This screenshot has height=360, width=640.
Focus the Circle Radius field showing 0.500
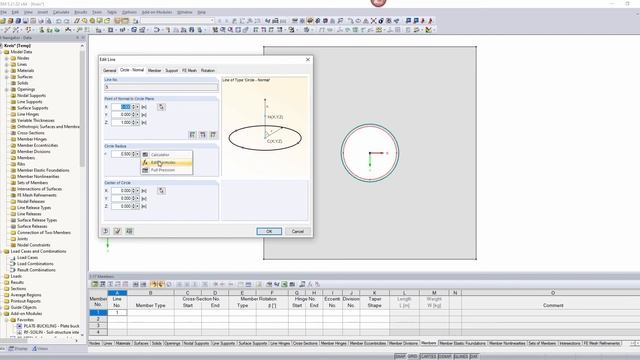(121, 154)
